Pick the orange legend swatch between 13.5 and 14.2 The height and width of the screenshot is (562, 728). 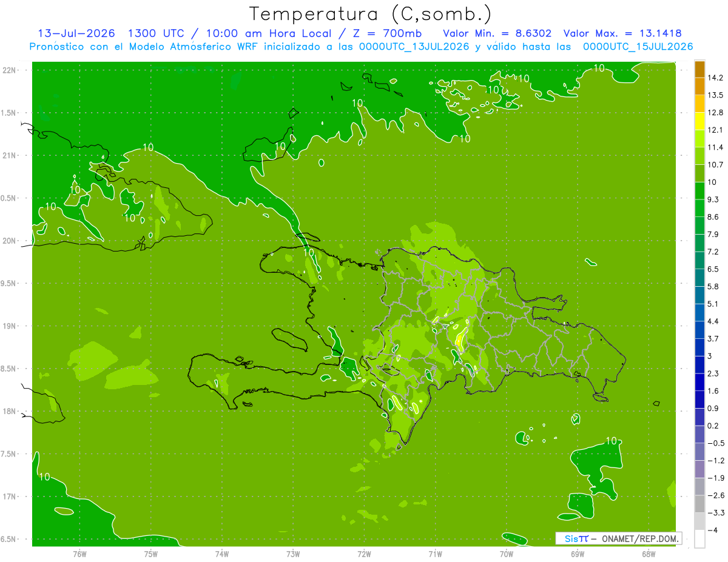(x=699, y=86)
